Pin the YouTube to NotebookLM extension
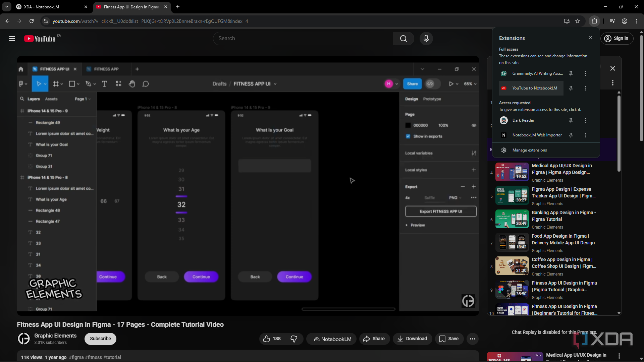 tap(571, 88)
